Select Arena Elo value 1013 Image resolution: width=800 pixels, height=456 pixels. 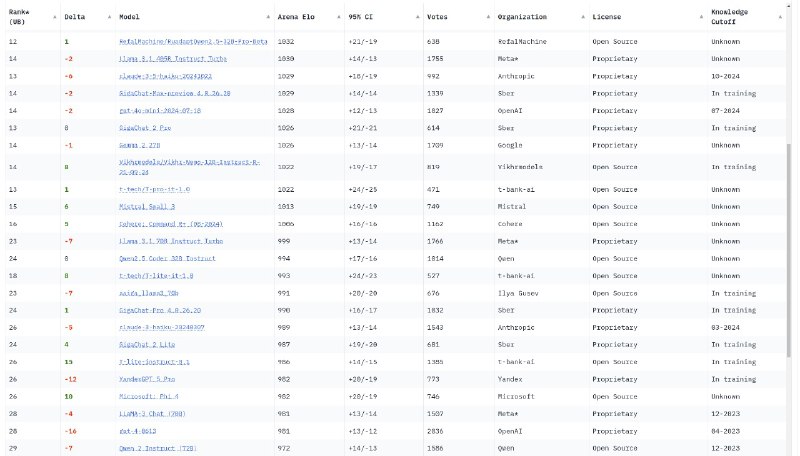pyautogui.click(x=286, y=207)
